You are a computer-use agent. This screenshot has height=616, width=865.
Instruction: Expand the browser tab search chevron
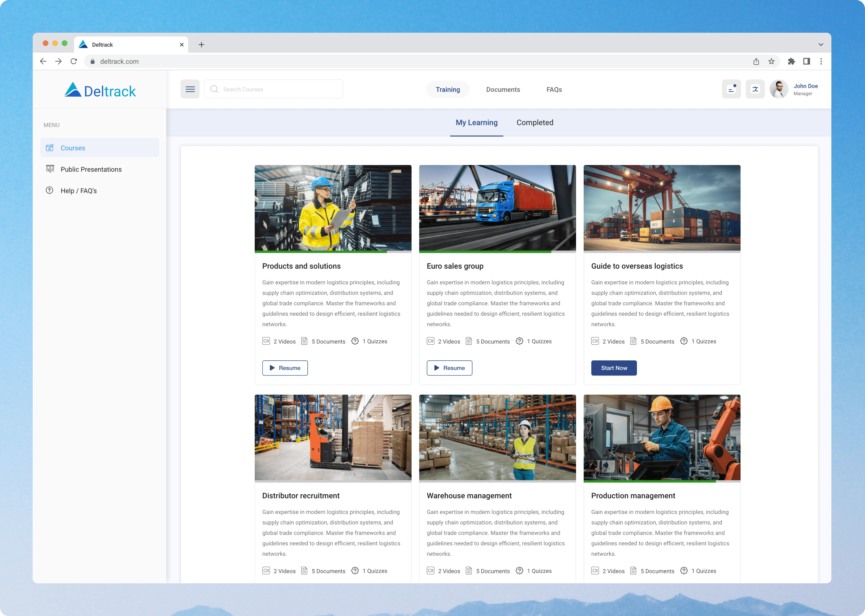click(x=821, y=45)
